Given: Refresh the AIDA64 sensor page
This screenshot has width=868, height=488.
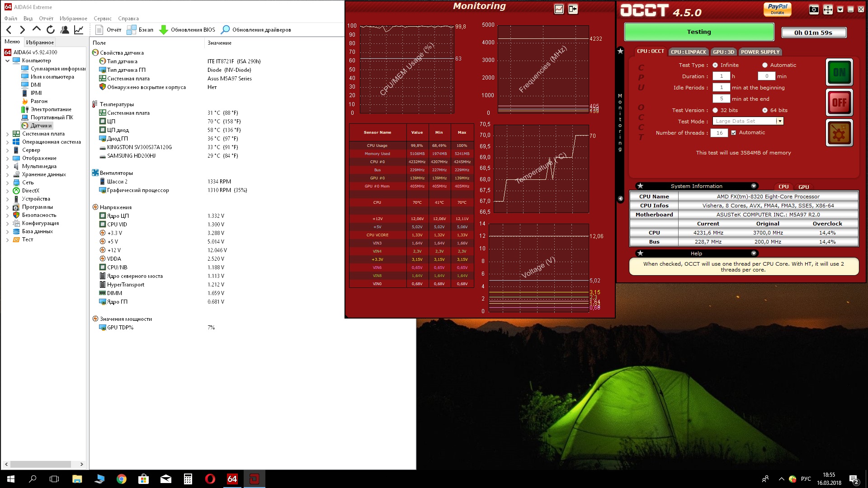Looking at the screenshot, I should [x=51, y=30].
